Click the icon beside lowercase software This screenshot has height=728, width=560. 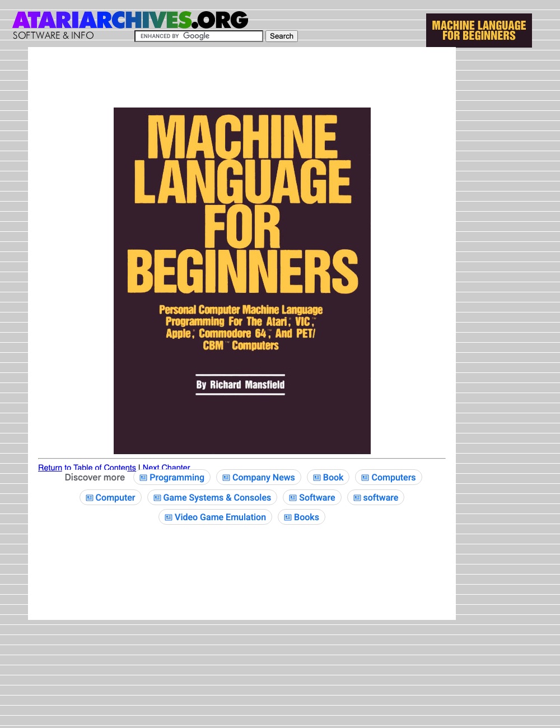357,498
